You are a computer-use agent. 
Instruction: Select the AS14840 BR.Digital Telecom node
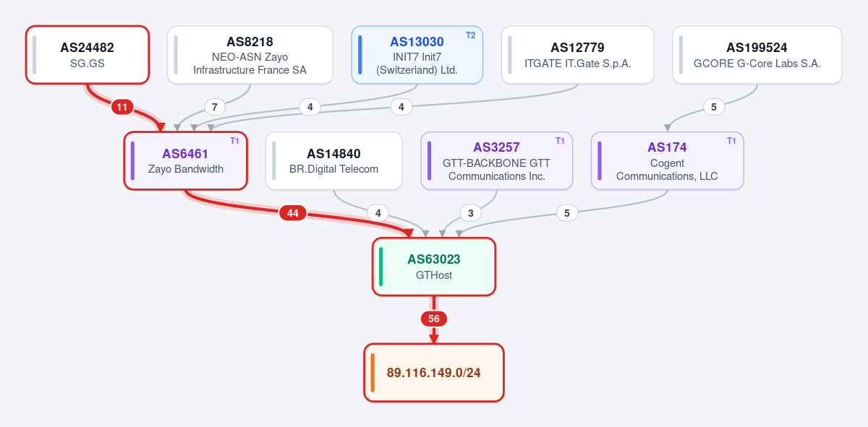coord(334,160)
